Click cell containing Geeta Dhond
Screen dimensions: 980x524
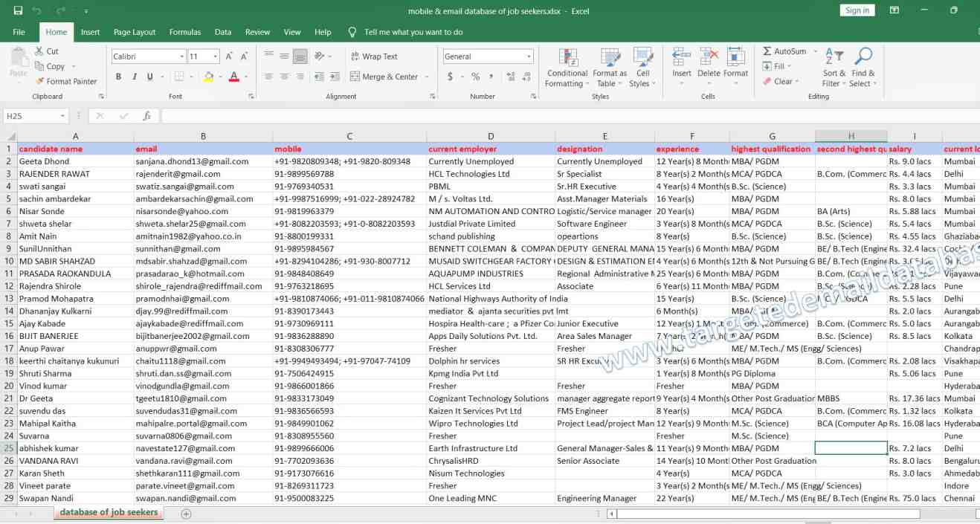pos(75,161)
